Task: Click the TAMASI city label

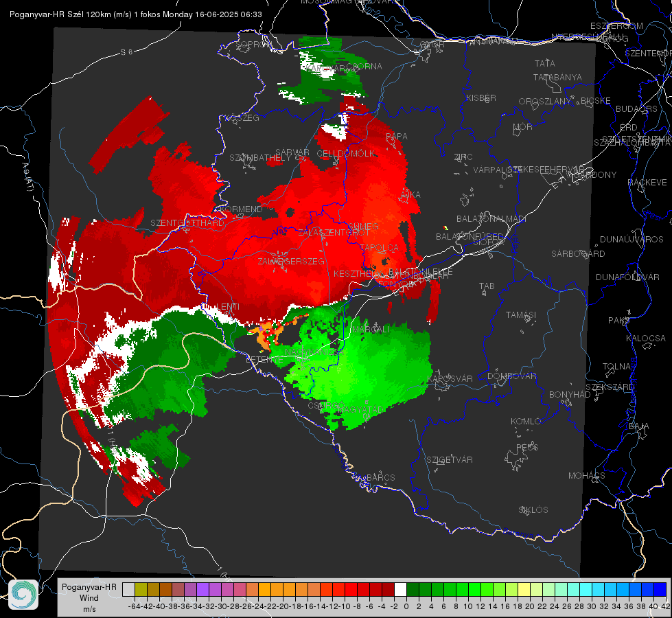Action: (521, 314)
